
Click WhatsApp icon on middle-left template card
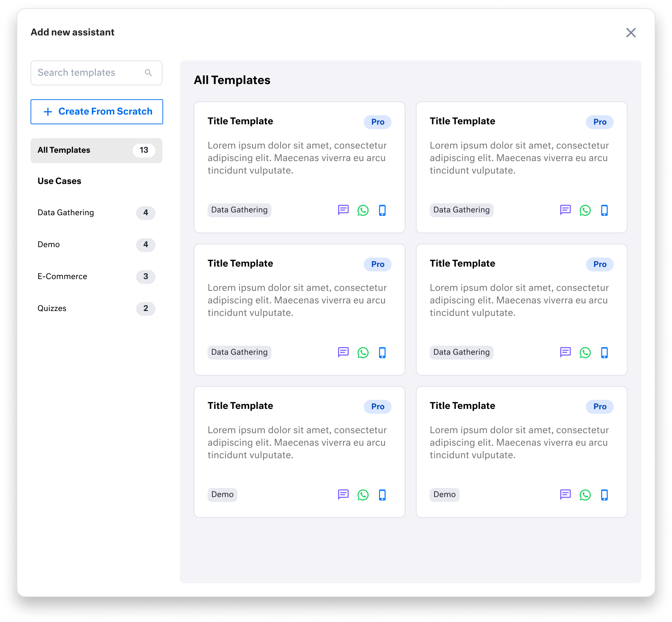[363, 352]
